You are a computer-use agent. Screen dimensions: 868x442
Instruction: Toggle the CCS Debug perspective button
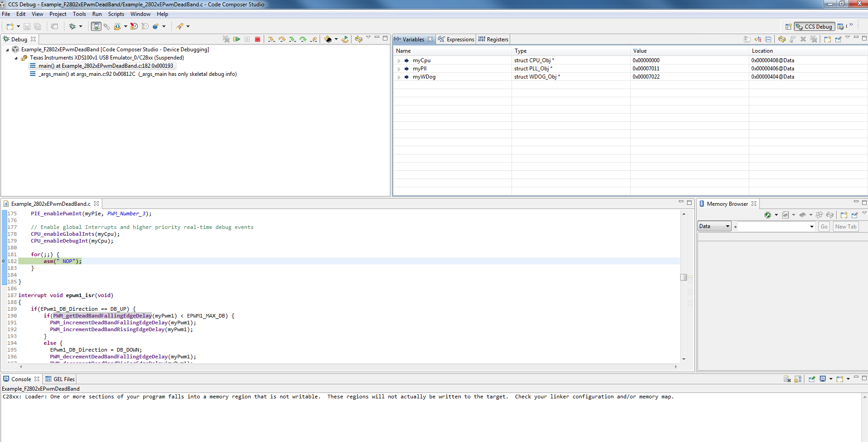pyautogui.click(x=814, y=26)
